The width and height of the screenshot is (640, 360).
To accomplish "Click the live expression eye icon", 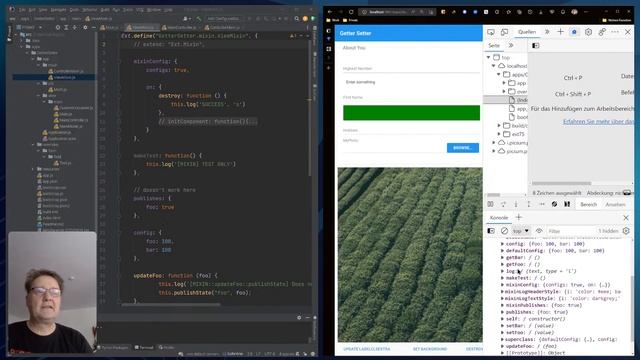I will click(x=539, y=231).
